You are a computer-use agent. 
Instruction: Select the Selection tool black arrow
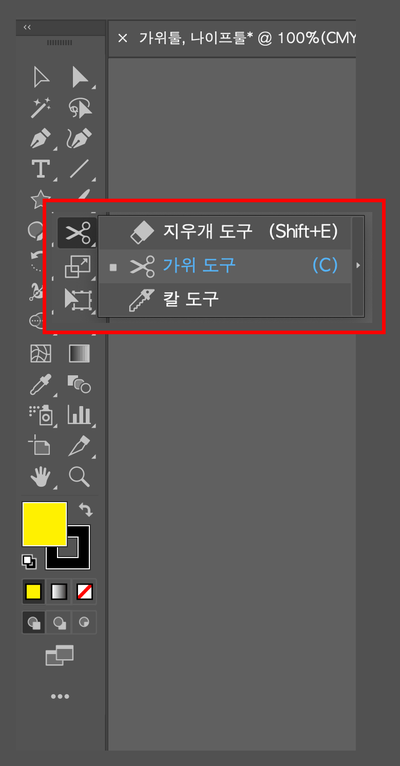79,77
